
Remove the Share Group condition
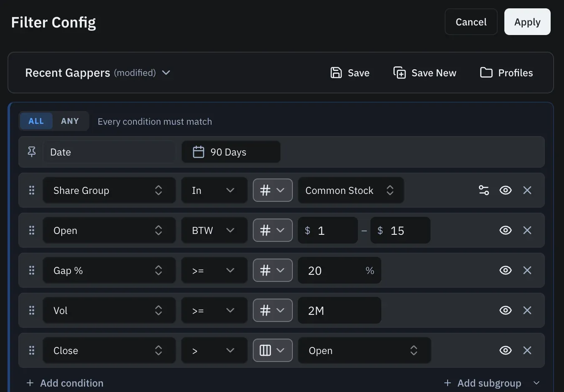[527, 190]
